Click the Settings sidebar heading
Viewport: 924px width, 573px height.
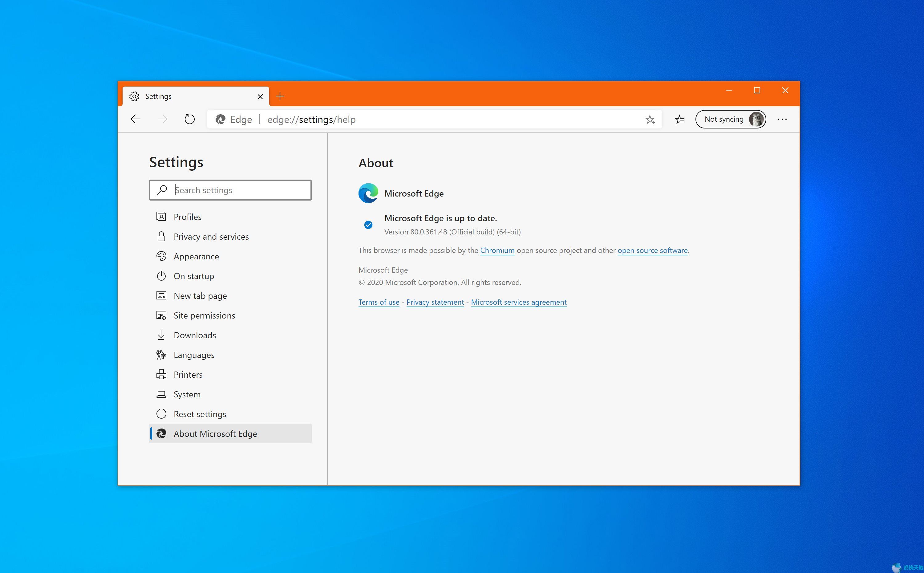click(176, 162)
